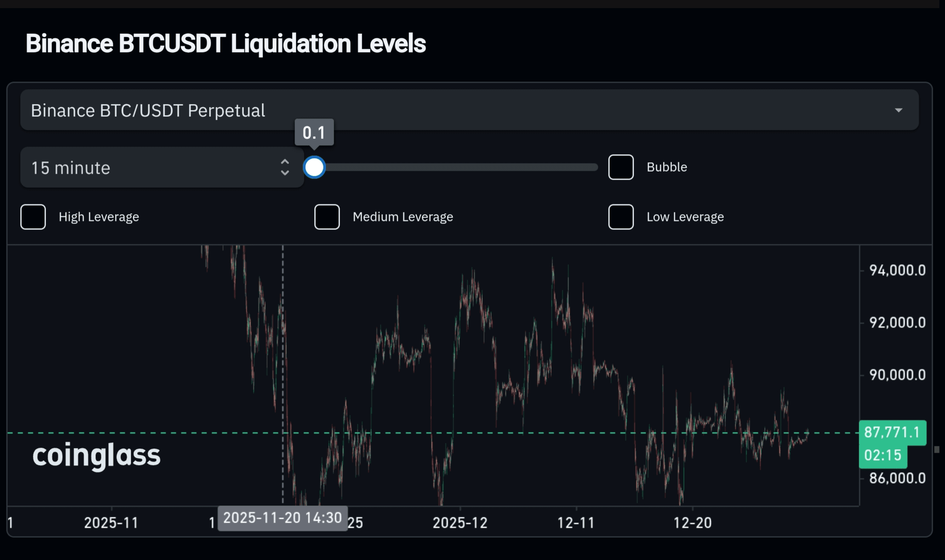The image size is (945, 560).
Task: Click the caret arrow in exchange selector
Action: 898,110
